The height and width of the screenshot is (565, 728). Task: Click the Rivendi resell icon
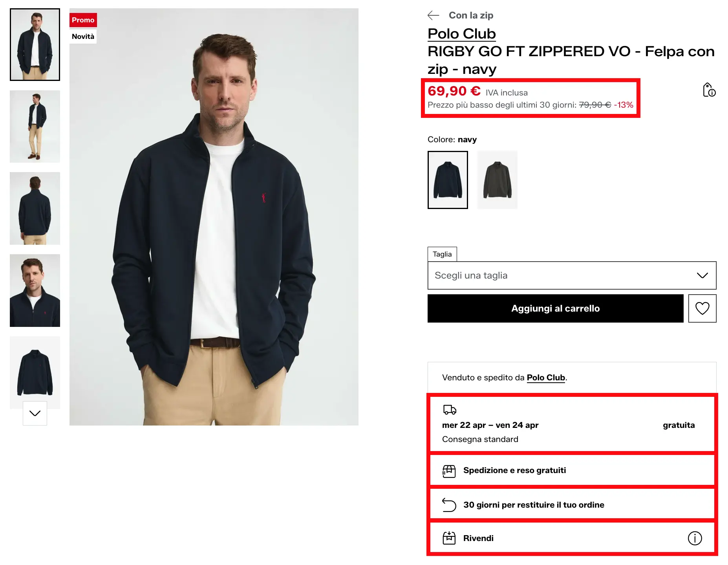coord(449,538)
